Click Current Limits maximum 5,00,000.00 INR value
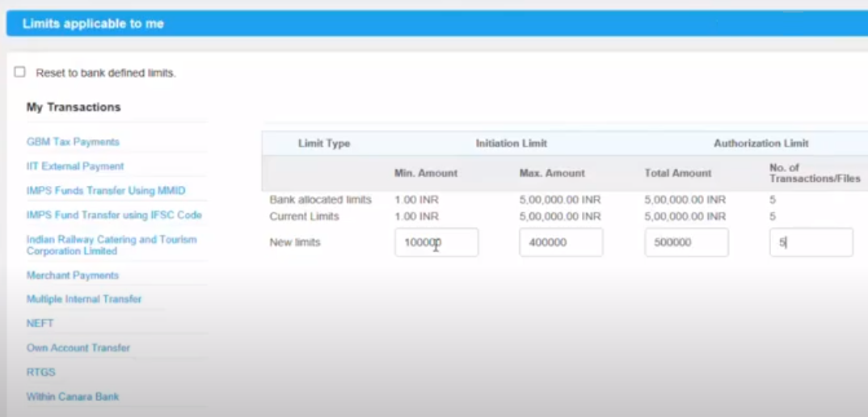 click(x=559, y=217)
